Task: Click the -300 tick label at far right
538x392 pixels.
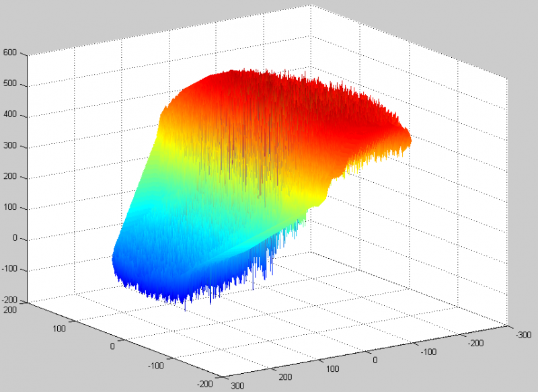Action: [x=524, y=335]
